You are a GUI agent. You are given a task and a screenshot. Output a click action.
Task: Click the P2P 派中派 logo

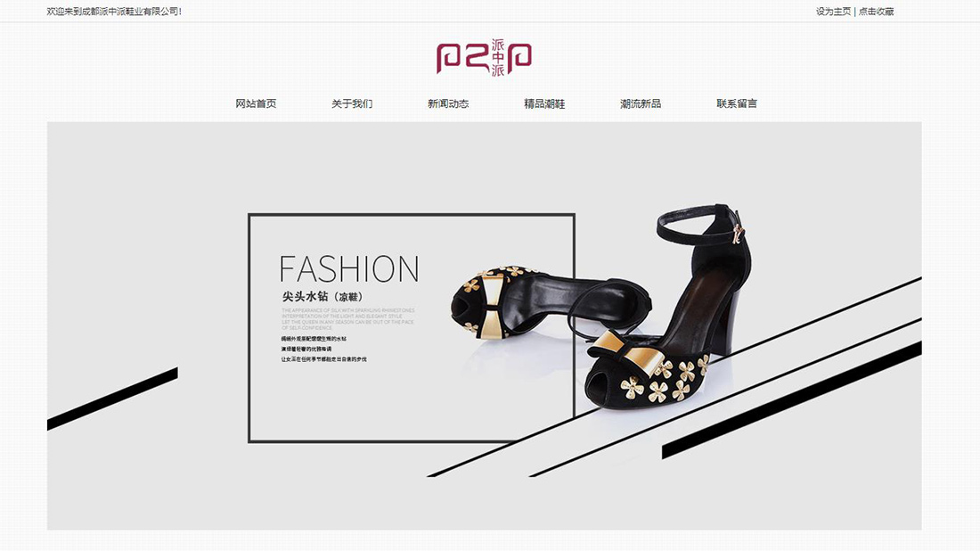click(x=484, y=58)
